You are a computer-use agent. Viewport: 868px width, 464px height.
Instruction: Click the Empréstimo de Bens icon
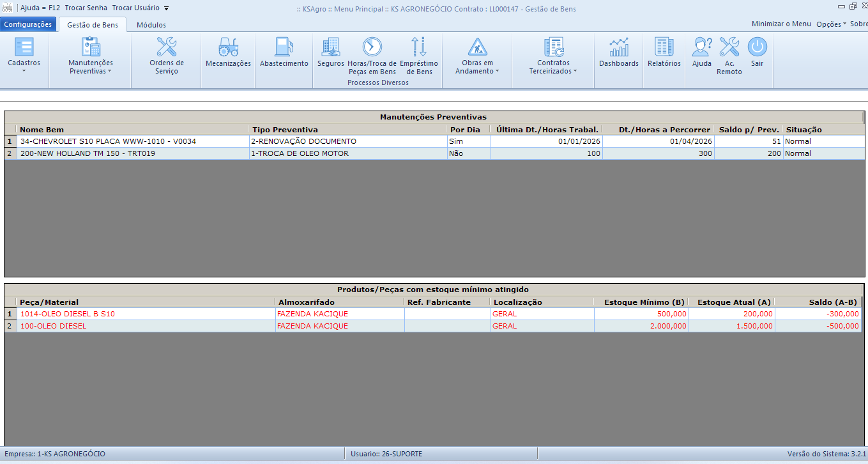coord(418,47)
